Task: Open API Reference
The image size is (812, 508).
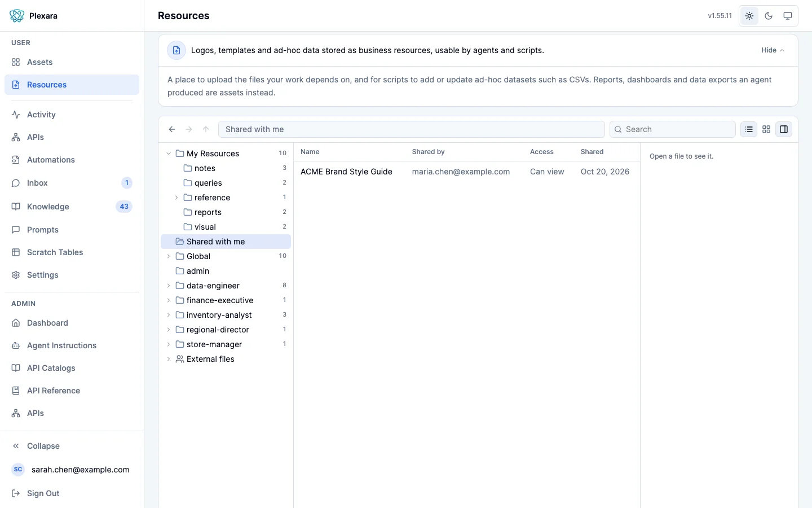Action: [72, 391]
